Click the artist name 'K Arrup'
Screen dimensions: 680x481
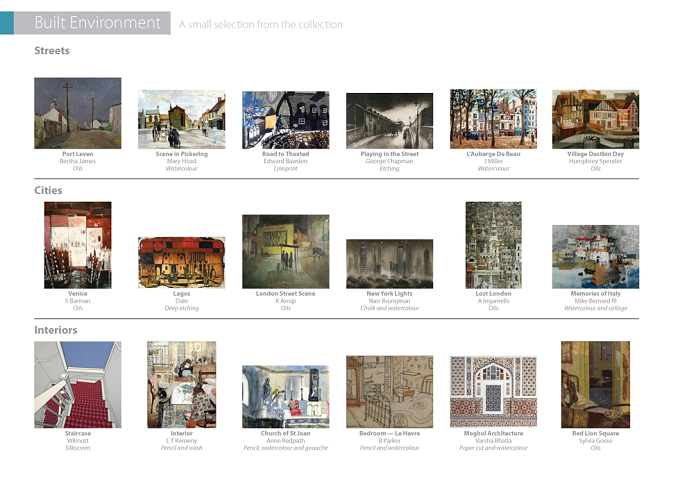[x=285, y=301]
